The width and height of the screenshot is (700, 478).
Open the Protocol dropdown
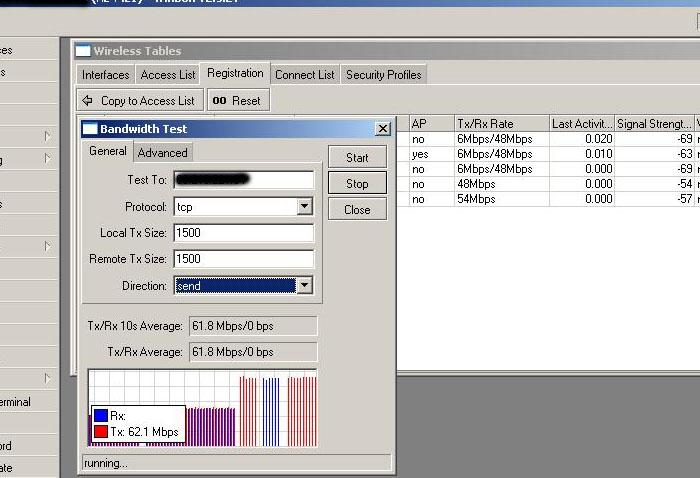click(x=305, y=207)
